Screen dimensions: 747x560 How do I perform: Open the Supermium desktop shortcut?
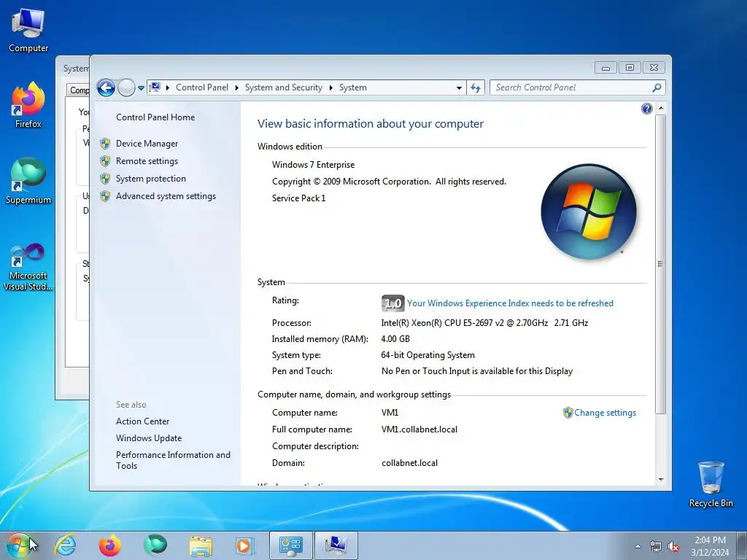click(x=28, y=181)
